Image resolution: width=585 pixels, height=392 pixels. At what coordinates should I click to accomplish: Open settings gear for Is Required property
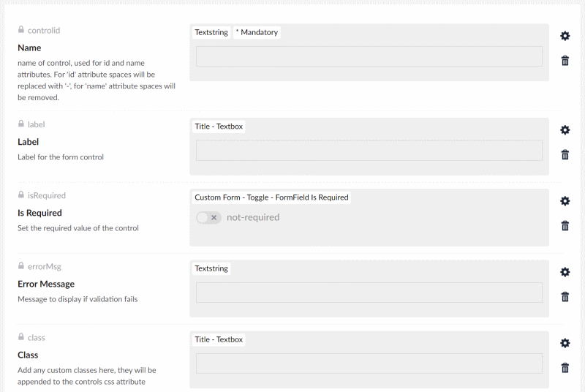point(565,201)
